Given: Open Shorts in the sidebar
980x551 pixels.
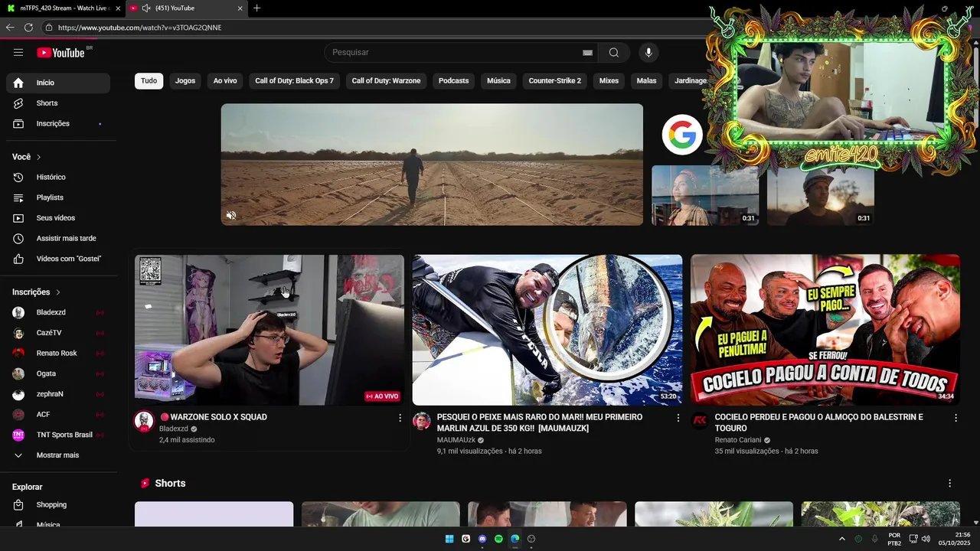Looking at the screenshot, I should point(58,103).
